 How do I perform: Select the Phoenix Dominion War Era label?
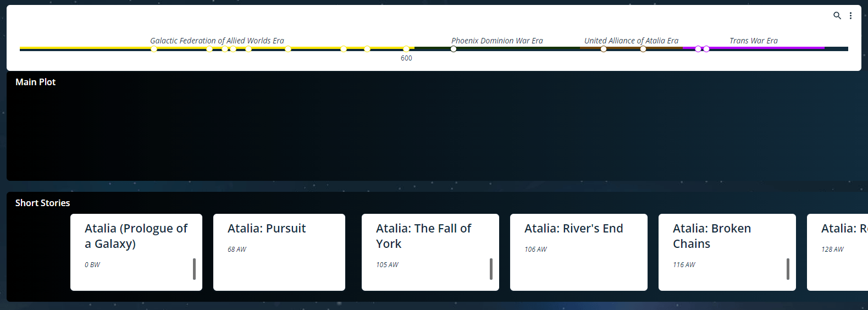497,41
